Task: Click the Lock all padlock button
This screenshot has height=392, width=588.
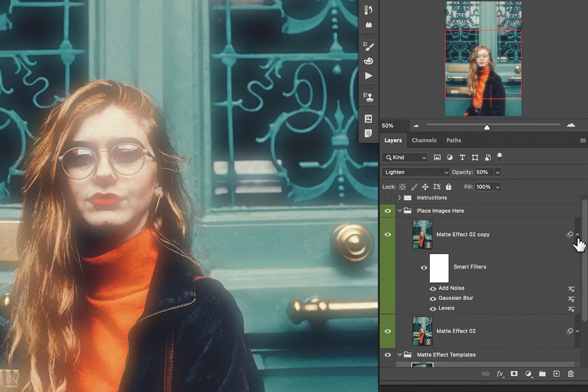Action: point(448,187)
